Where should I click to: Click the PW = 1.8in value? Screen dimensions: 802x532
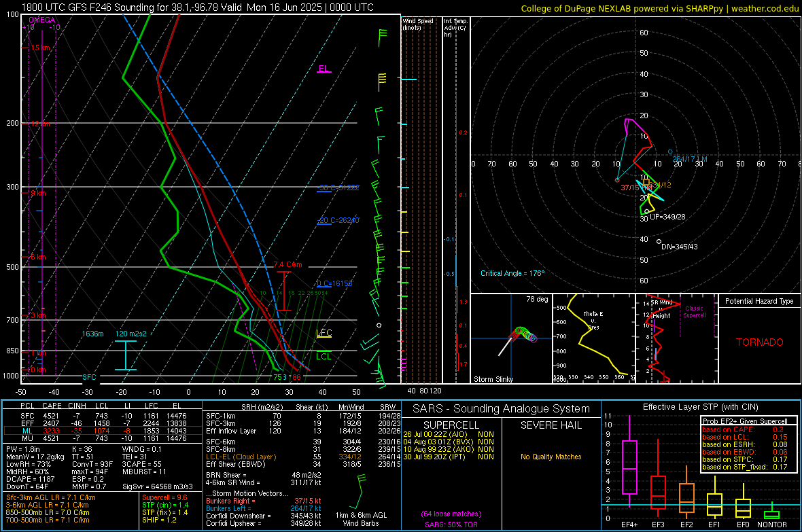point(23,449)
